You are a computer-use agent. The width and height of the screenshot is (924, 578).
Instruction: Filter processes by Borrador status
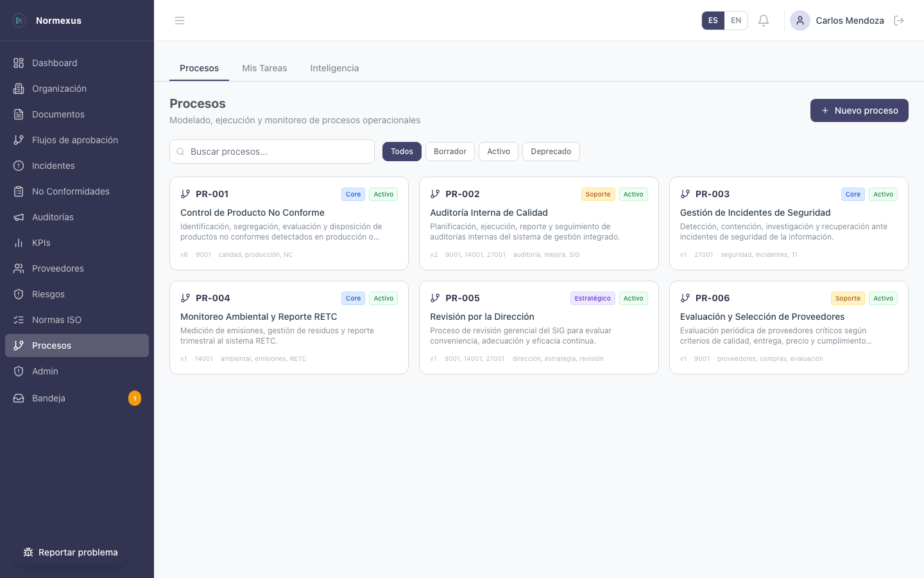450,152
